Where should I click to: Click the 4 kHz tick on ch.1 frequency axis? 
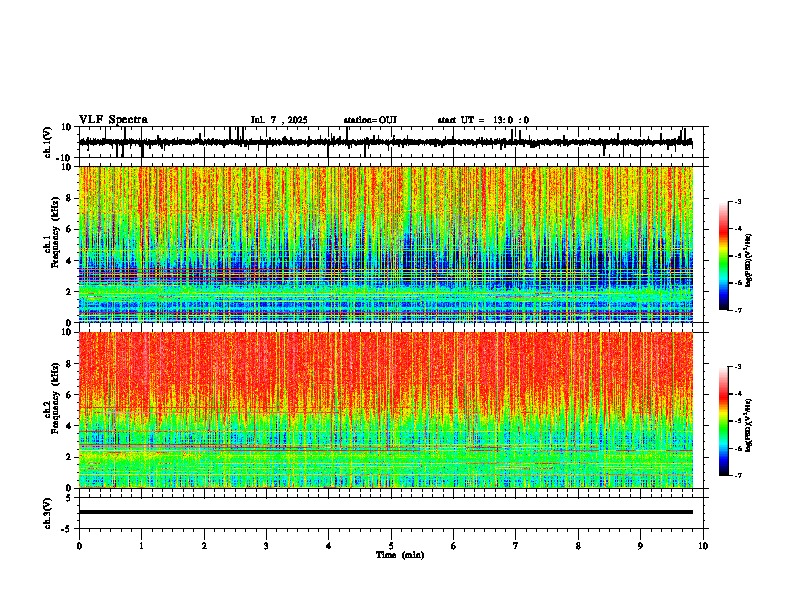(x=69, y=261)
